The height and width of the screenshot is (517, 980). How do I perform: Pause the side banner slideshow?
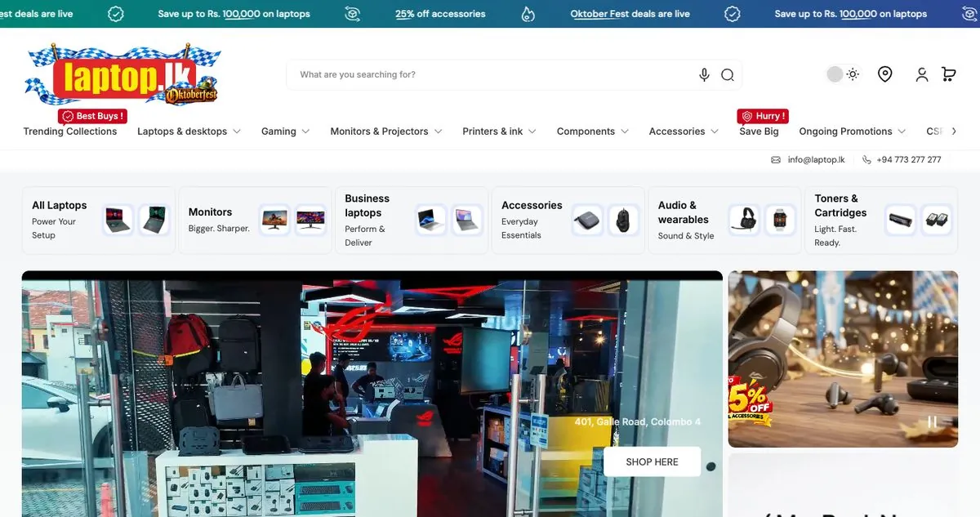pyautogui.click(x=932, y=422)
